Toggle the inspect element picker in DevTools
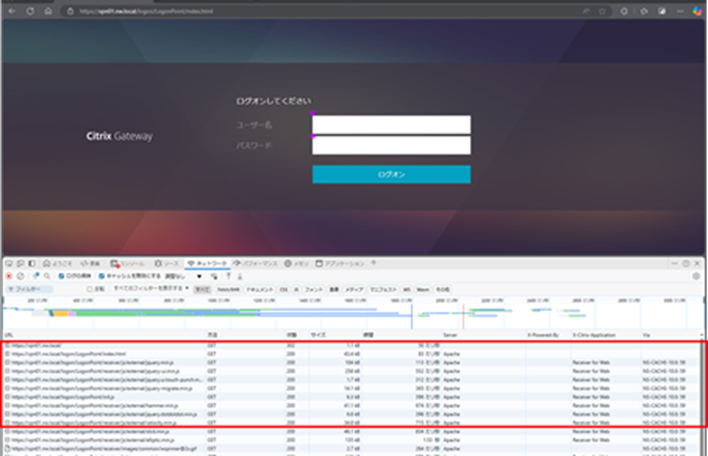This screenshot has width=708, height=456. click(x=9, y=263)
